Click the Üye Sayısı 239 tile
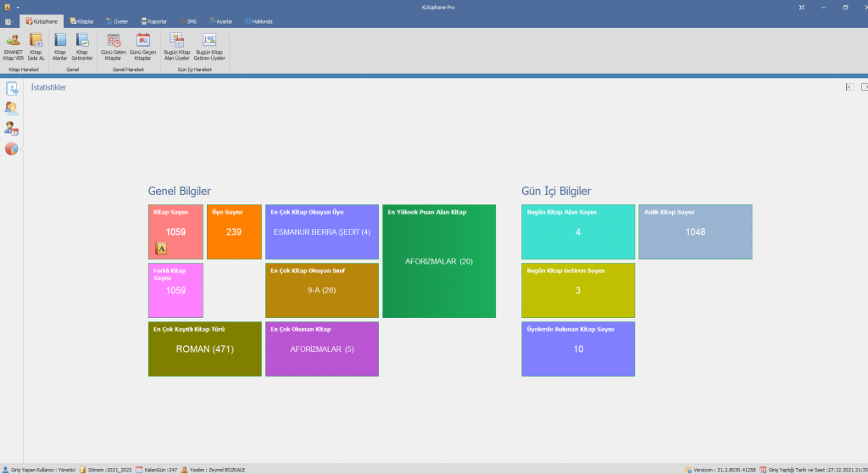The image size is (868, 474). coord(234,232)
